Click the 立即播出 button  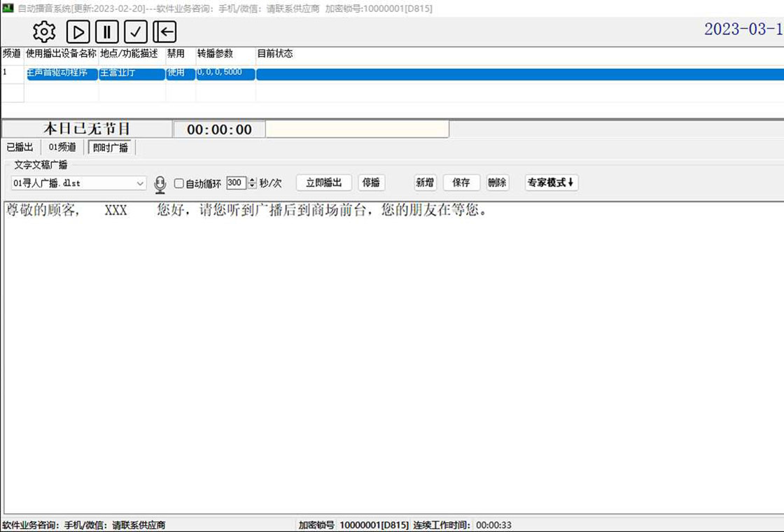(x=324, y=183)
